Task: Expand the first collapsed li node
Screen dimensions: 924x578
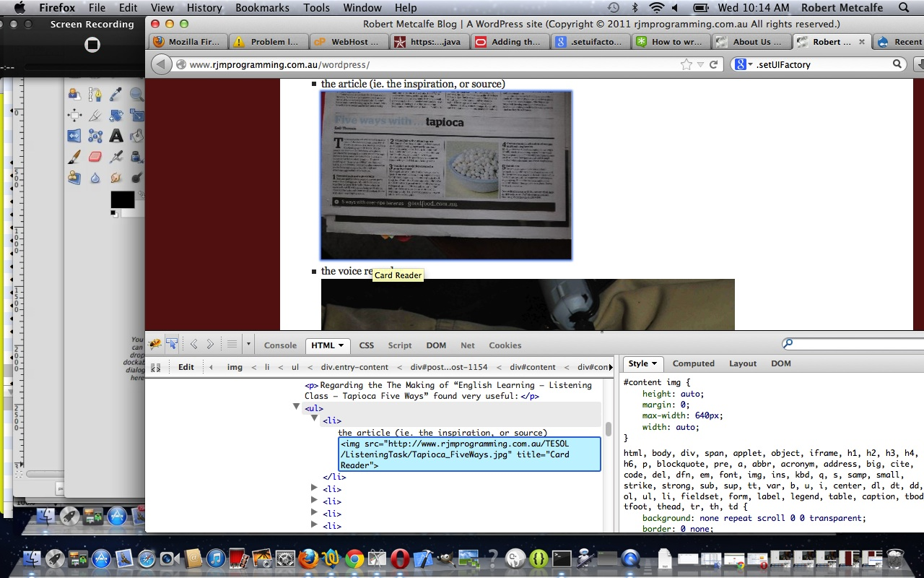Action: coord(314,488)
